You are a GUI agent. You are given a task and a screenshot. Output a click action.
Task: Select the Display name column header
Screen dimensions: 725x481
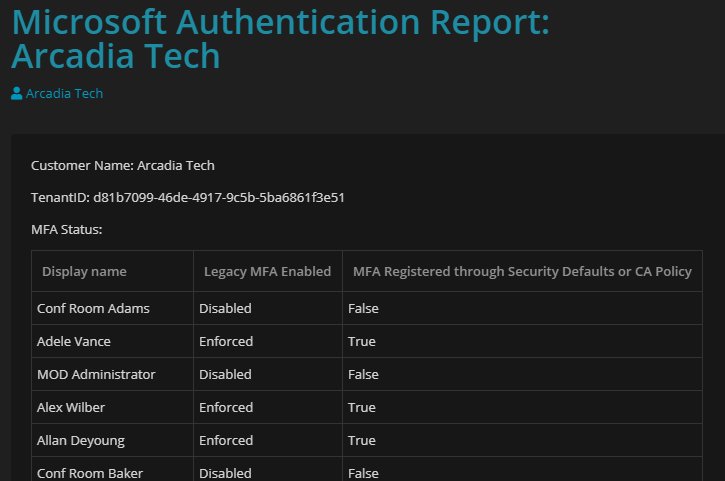pyautogui.click(x=84, y=271)
